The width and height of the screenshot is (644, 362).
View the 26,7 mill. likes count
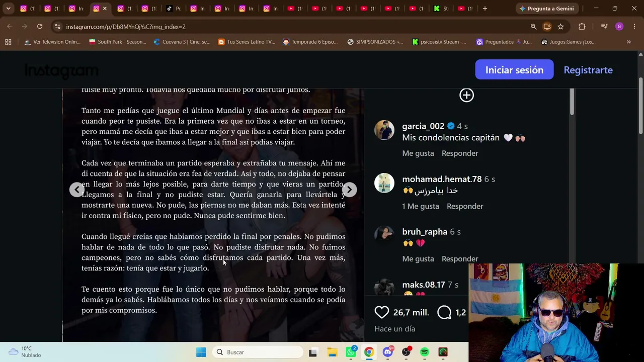pyautogui.click(x=411, y=312)
